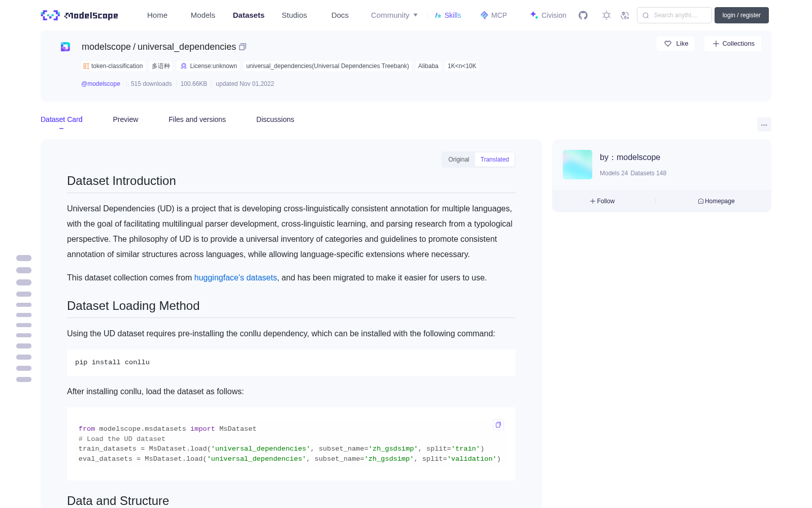The image size is (812, 508).
Task: Open the Discussions tab
Action: click(x=275, y=119)
